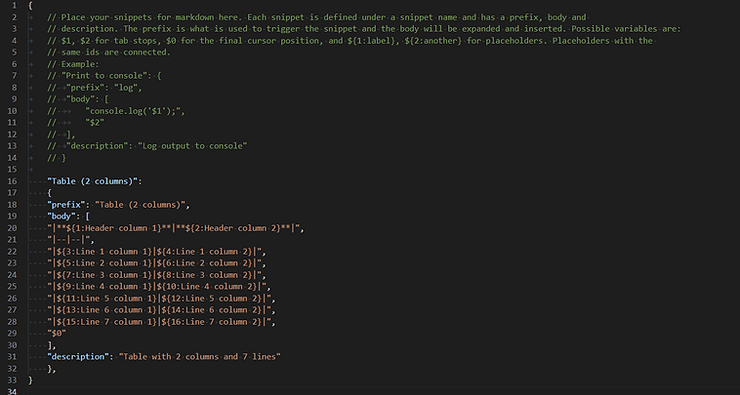Click the closing bracket on line 30
The height and width of the screenshot is (395, 740).
point(50,345)
